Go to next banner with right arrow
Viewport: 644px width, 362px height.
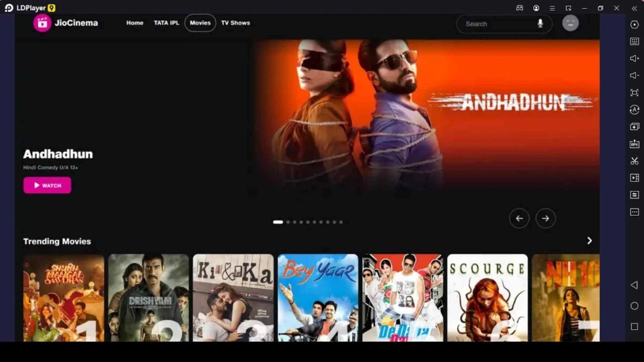coord(545,218)
